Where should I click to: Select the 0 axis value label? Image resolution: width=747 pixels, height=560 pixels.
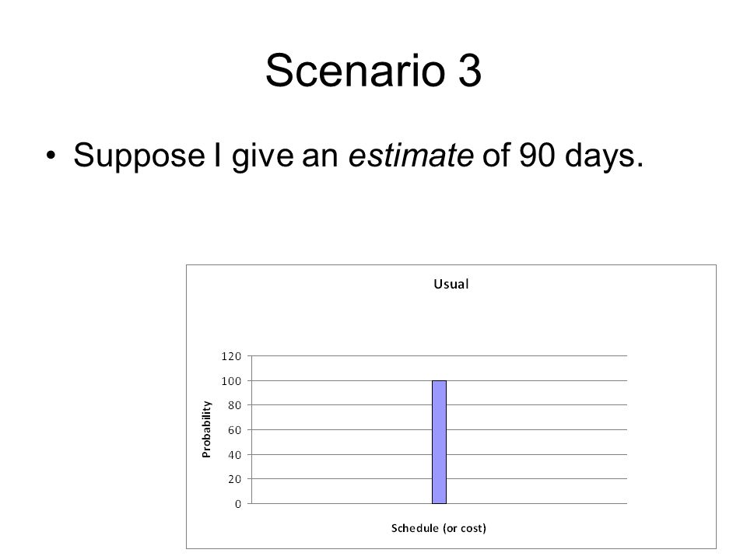coord(238,504)
